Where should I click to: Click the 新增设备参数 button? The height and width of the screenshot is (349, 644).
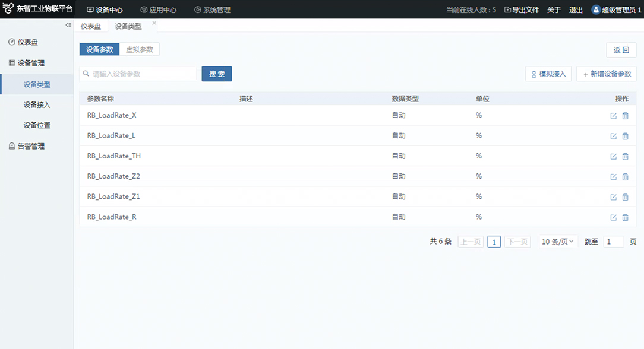pyautogui.click(x=607, y=74)
